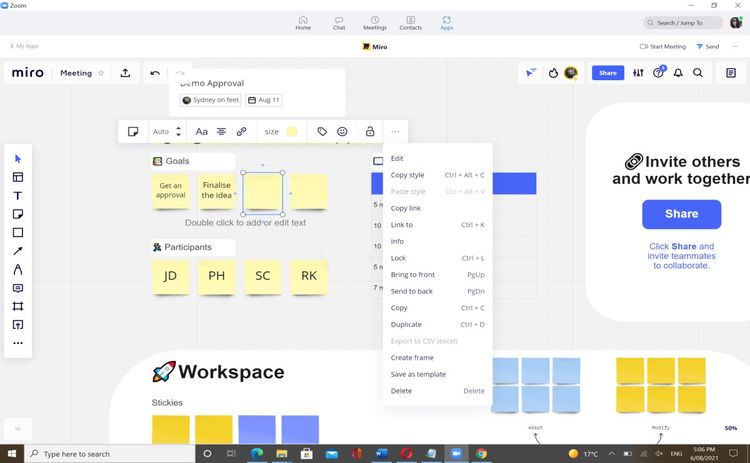This screenshot has width=750, height=463.
Task: Open Windows Start menu
Action: point(11,453)
